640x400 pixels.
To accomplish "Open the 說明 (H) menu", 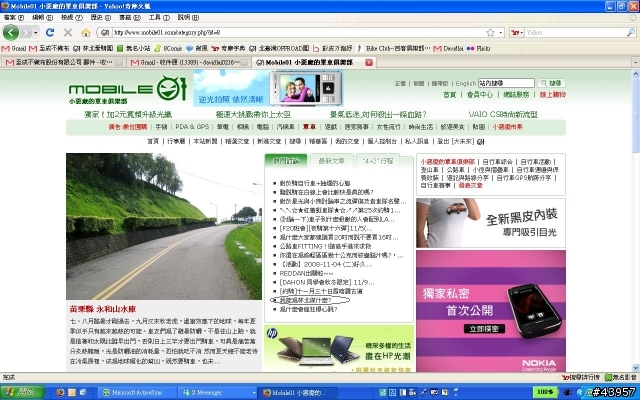I will [188, 18].
